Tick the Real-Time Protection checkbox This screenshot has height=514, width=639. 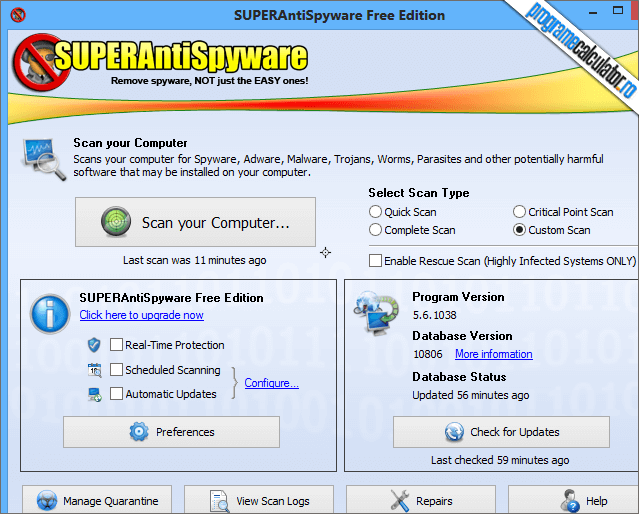(x=116, y=345)
